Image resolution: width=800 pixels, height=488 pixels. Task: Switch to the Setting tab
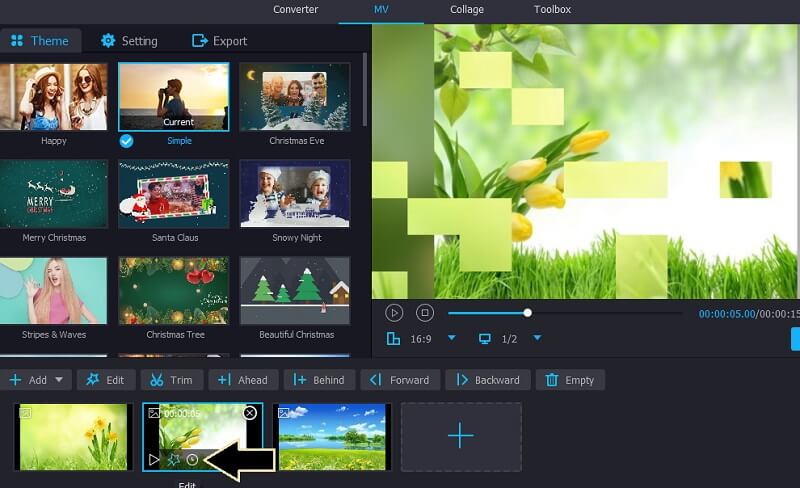tap(129, 41)
